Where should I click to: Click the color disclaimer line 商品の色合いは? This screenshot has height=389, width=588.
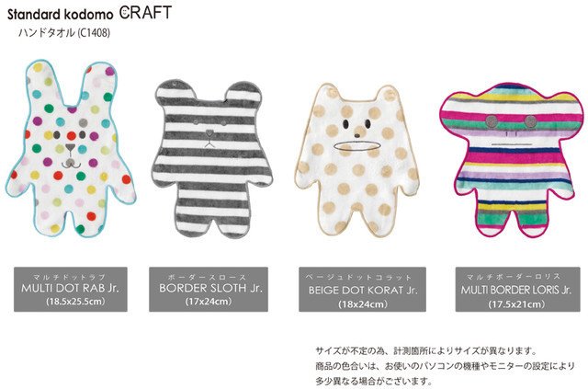click(x=445, y=366)
